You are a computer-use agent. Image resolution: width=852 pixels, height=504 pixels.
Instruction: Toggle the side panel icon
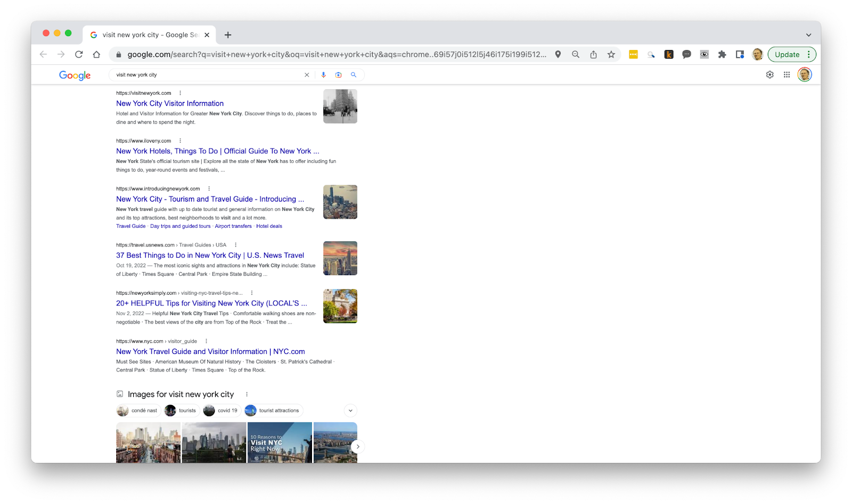pos(740,54)
